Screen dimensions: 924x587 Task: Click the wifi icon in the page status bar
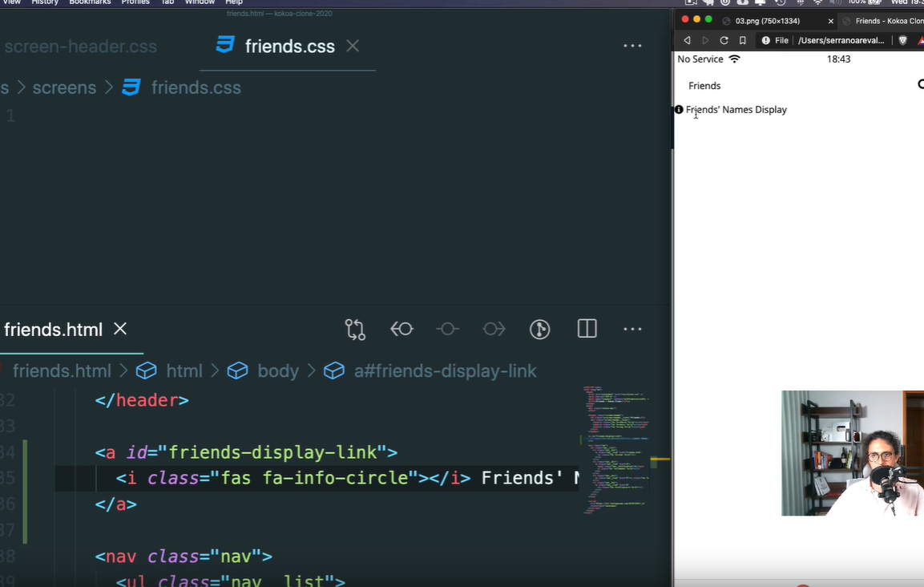(x=734, y=59)
